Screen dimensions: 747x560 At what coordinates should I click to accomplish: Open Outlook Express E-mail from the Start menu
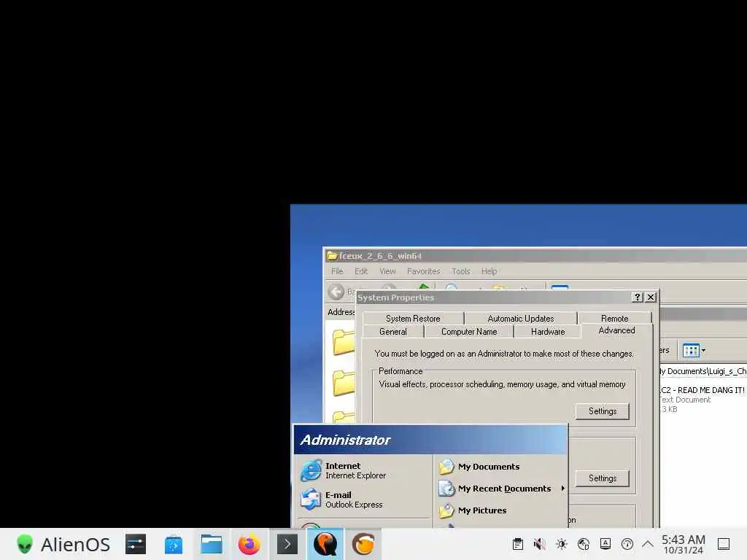tap(365, 499)
